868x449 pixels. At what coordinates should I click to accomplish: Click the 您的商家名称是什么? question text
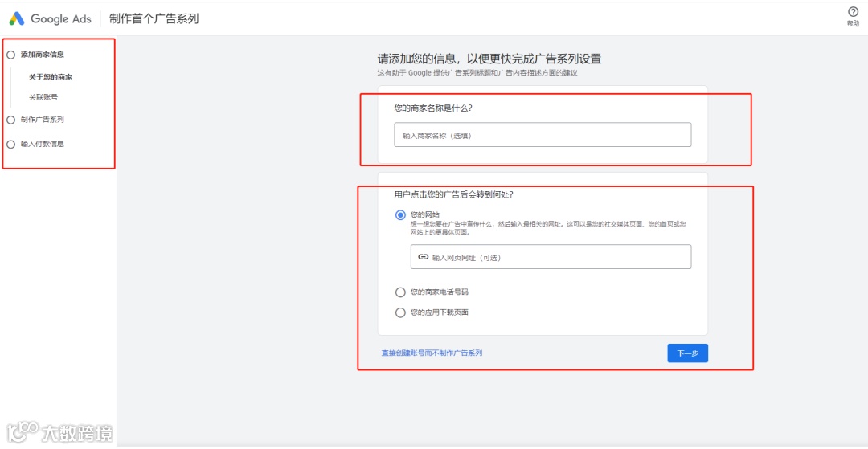433,108
